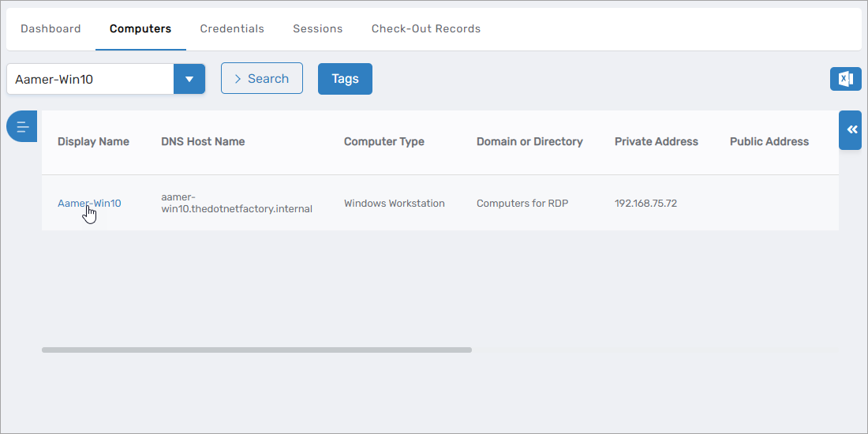Click inside the Aamer-Win10 search field
Viewport: 868px width, 434px height.
point(91,79)
